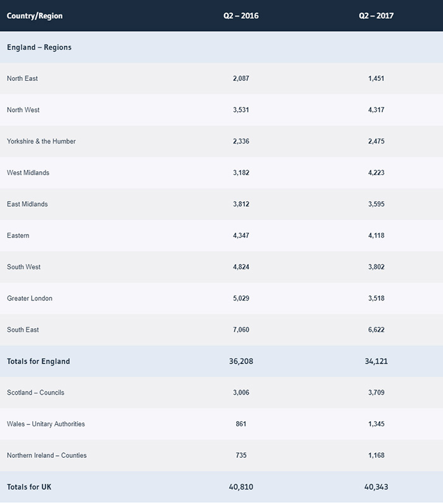The width and height of the screenshot is (443, 504).
Task: Select UK total 40,343 for 2017
Action: [x=376, y=487]
